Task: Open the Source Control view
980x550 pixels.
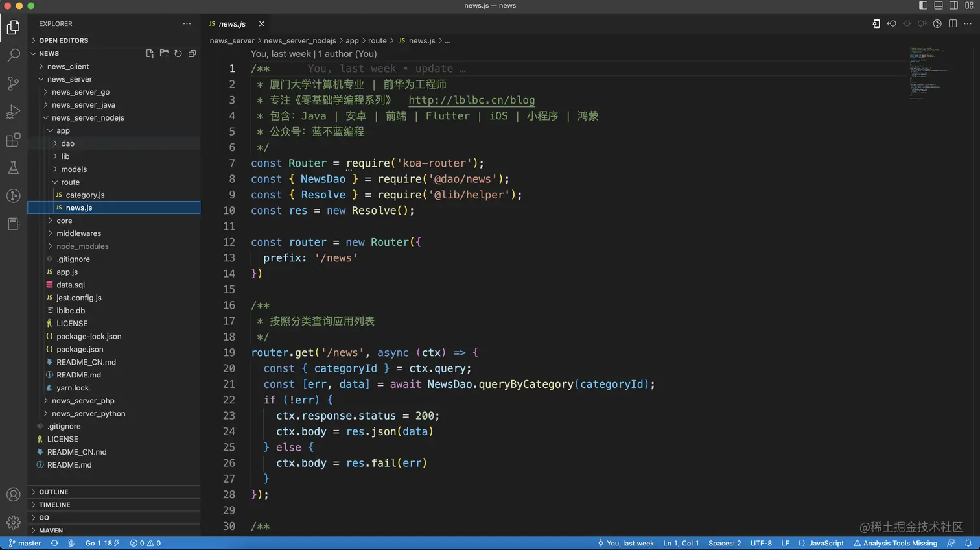Action: coord(13,83)
